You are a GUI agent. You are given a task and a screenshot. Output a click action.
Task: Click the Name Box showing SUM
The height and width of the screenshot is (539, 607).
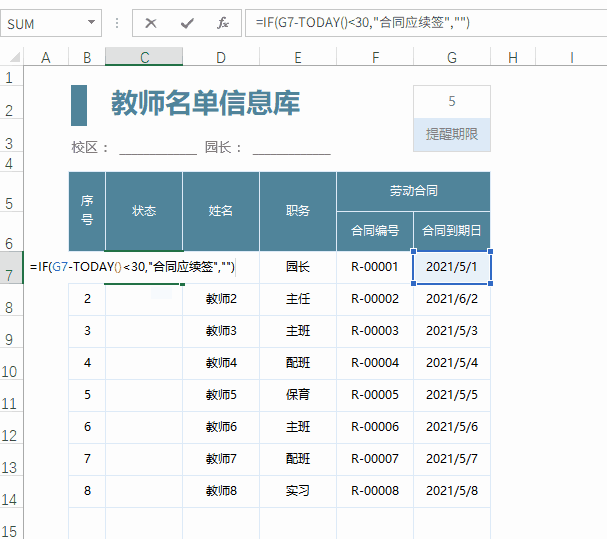pyautogui.click(x=40, y=22)
